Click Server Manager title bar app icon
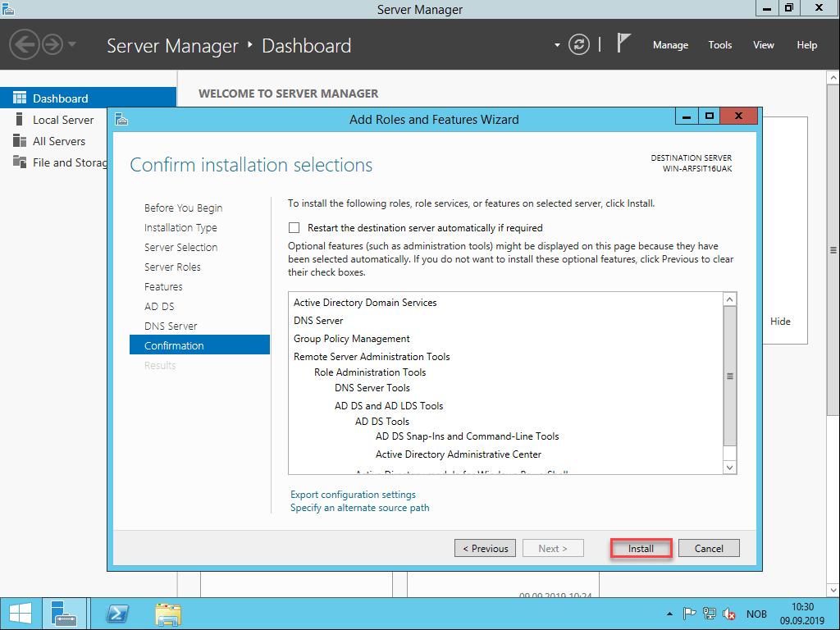Image resolution: width=840 pixels, height=630 pixels. click(x=8, y=8)
